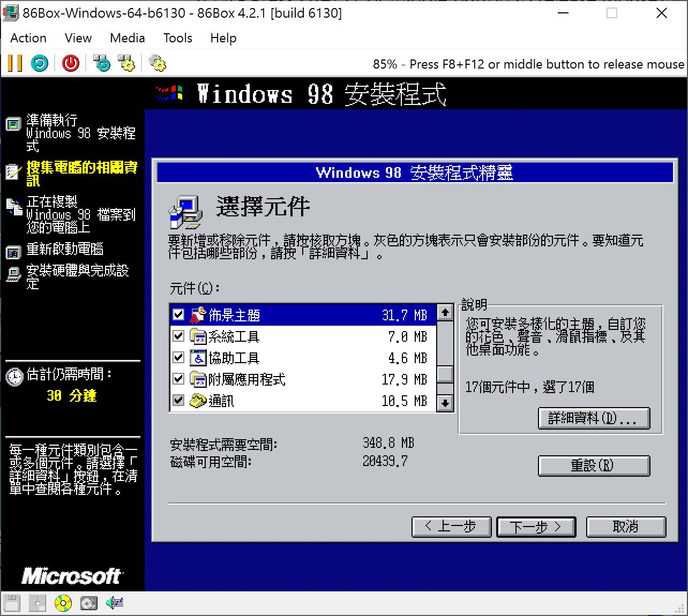Click the component list scroll down arrow

point(445,403)
